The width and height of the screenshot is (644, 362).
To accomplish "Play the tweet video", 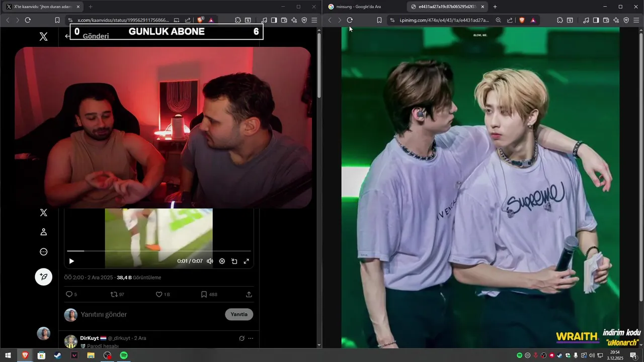I will pyautogui.click(x=71, y=261).
